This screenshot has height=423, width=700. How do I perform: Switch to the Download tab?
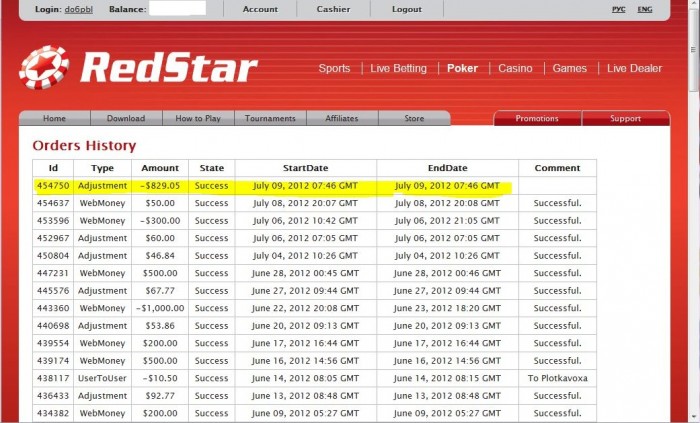[x=126, y=118]
